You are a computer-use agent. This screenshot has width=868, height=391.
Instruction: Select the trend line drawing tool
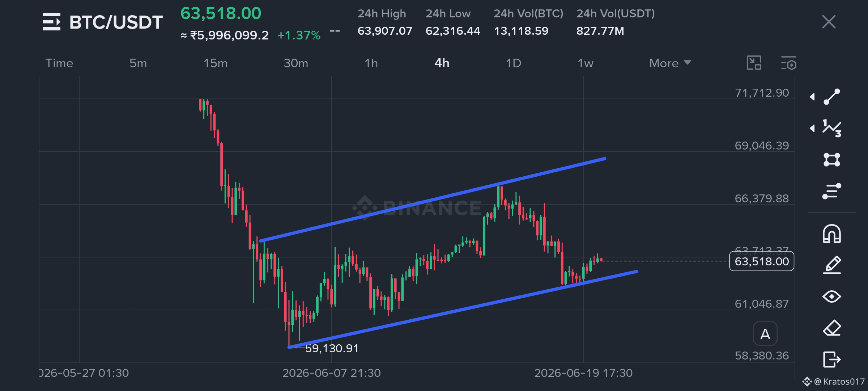(831, 97)
